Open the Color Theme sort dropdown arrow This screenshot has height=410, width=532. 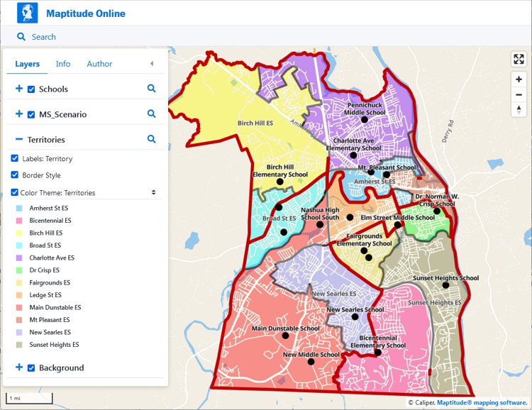[x=153, y=192]
